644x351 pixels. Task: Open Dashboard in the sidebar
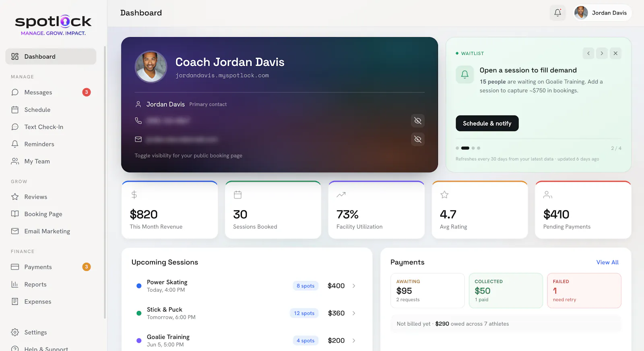(51, 56)
